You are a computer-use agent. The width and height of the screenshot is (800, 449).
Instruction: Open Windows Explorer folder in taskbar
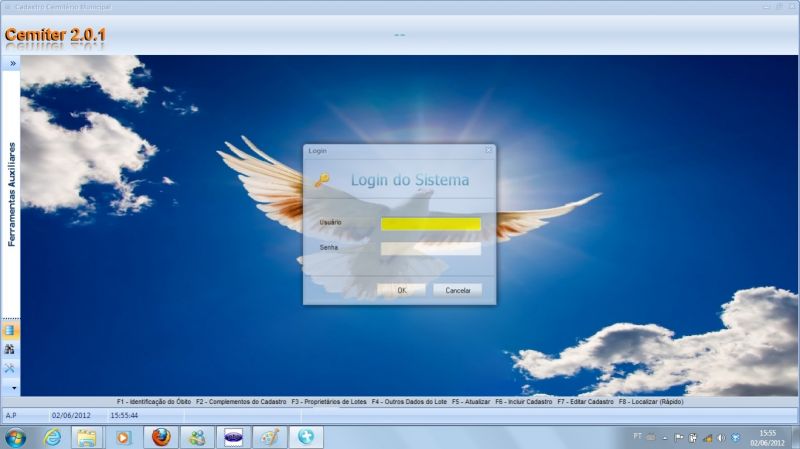[87, 437]
